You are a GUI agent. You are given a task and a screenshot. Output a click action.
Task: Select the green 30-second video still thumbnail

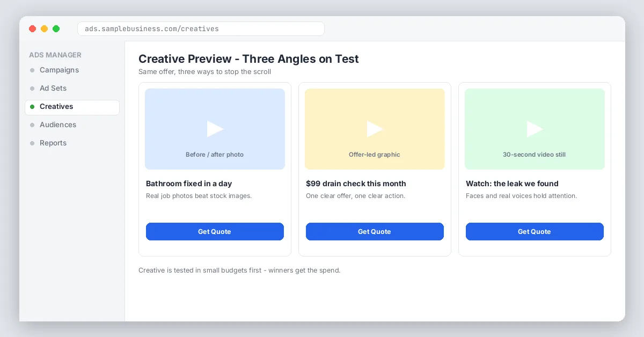(535, 129)
